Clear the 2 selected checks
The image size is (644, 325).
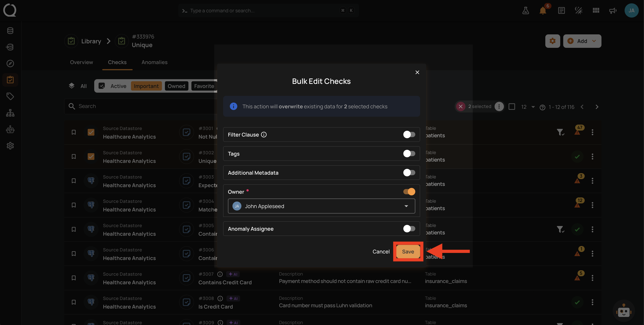(x=460, y=107)
